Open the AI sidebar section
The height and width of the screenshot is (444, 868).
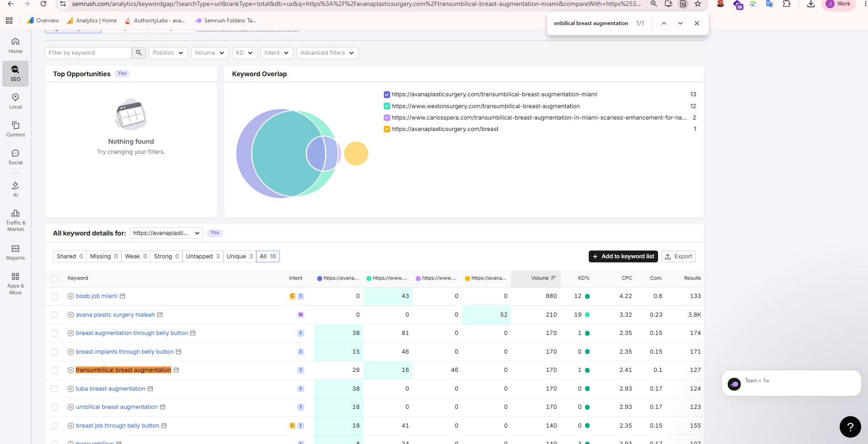click(x=16, y=189)
